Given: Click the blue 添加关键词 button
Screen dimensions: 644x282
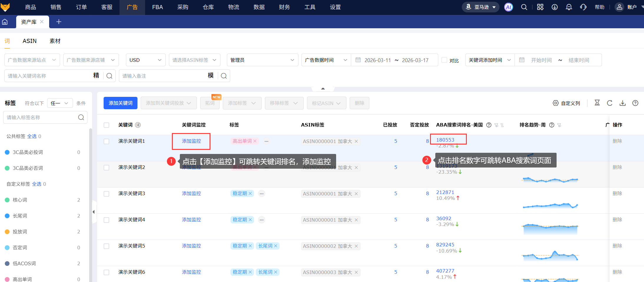Looking at the screenshot, I should point(120,103).
